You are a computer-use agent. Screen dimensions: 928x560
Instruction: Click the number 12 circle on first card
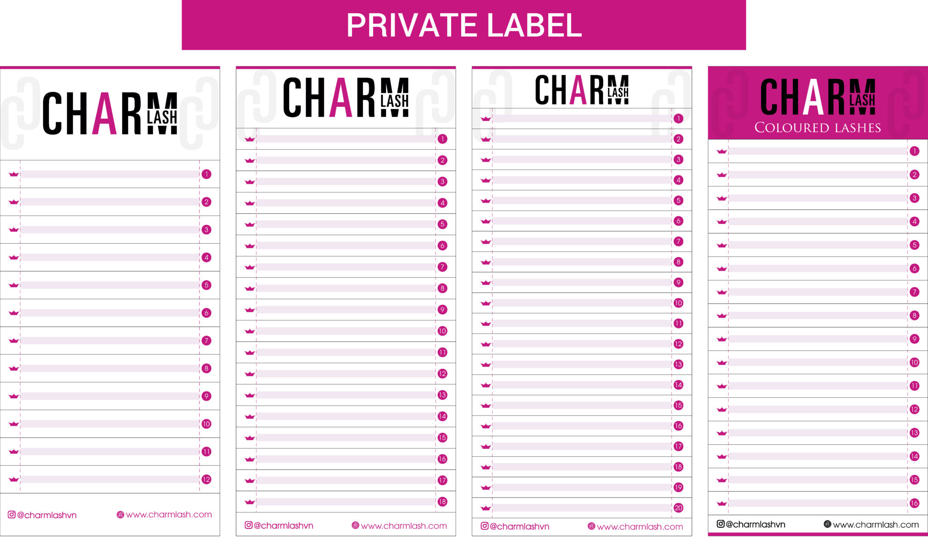coord(207,479)
